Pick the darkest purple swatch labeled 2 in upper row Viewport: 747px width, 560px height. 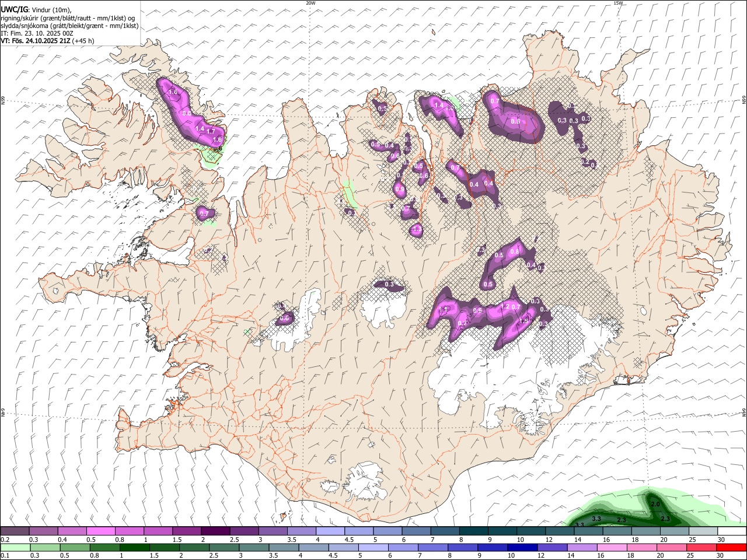[215, 531]
